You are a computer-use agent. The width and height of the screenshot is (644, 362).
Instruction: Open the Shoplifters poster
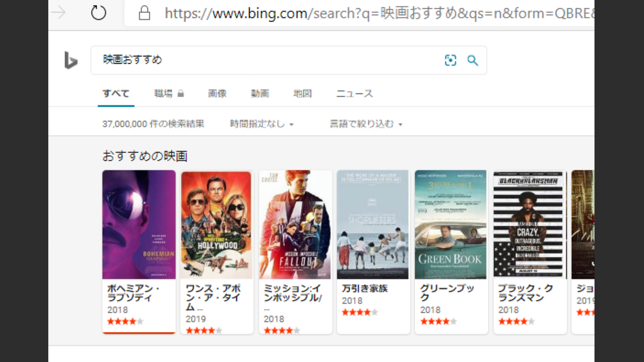(x=373, y=225)
